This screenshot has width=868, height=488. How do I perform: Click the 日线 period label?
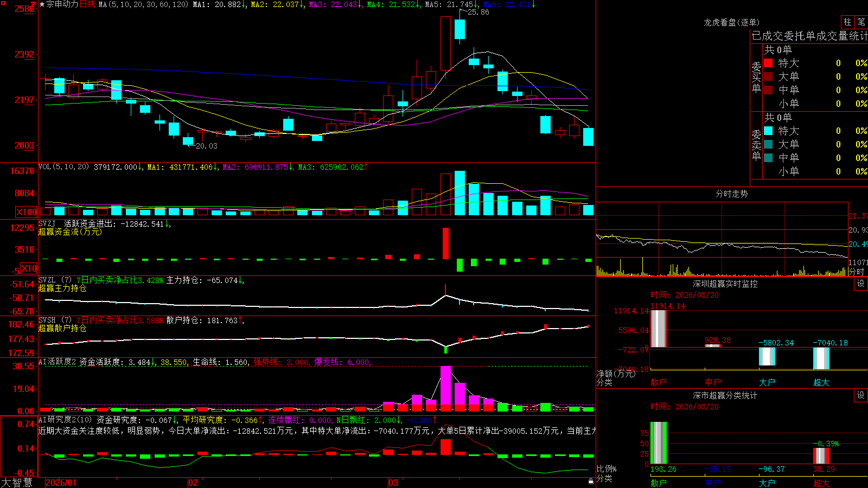point(87,4)
